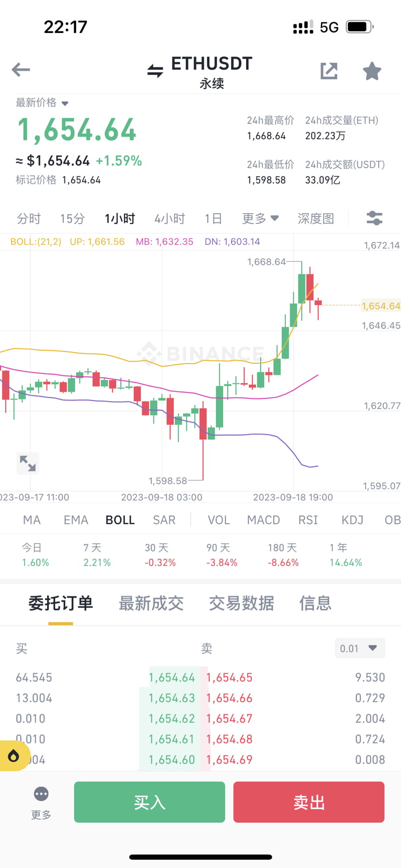Tap the share/export icon
The image size is (401, 868).
tap(329, 71)
